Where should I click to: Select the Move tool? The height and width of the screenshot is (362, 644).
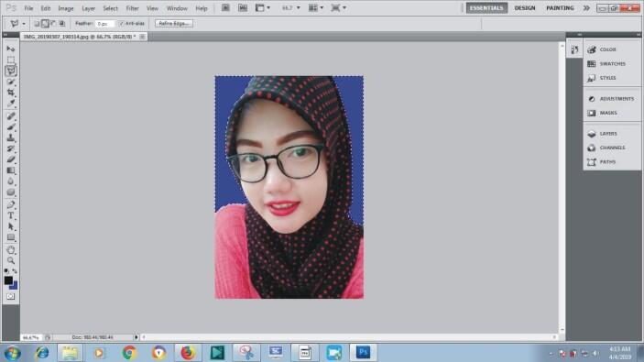click(11, 49)
